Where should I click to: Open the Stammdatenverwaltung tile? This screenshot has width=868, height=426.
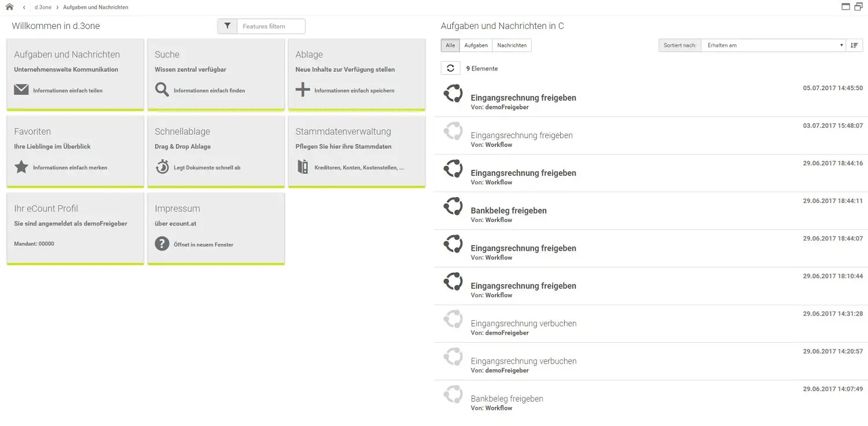click(356, 151)
